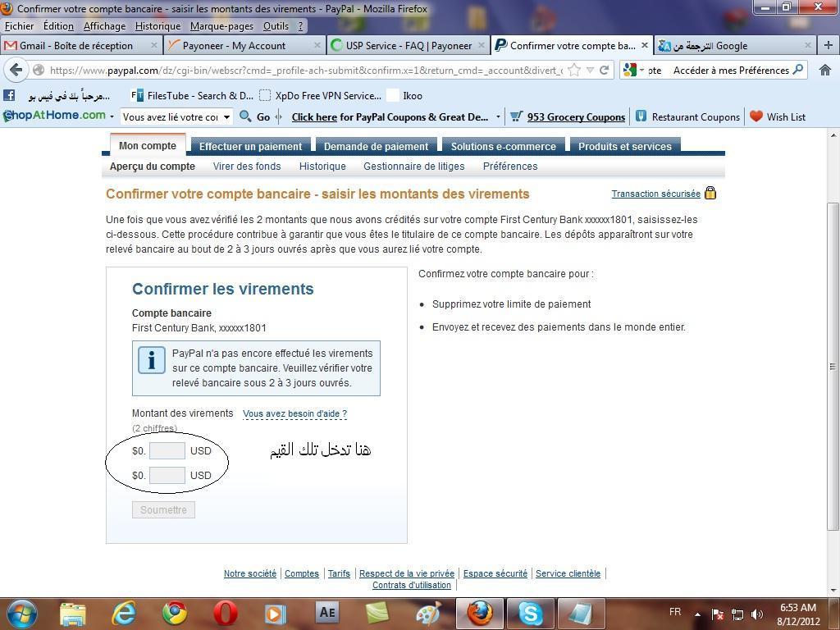Open the Grocery Coupons cart icon
This screenshot has height=630, width=840.
tap(516, 116)
